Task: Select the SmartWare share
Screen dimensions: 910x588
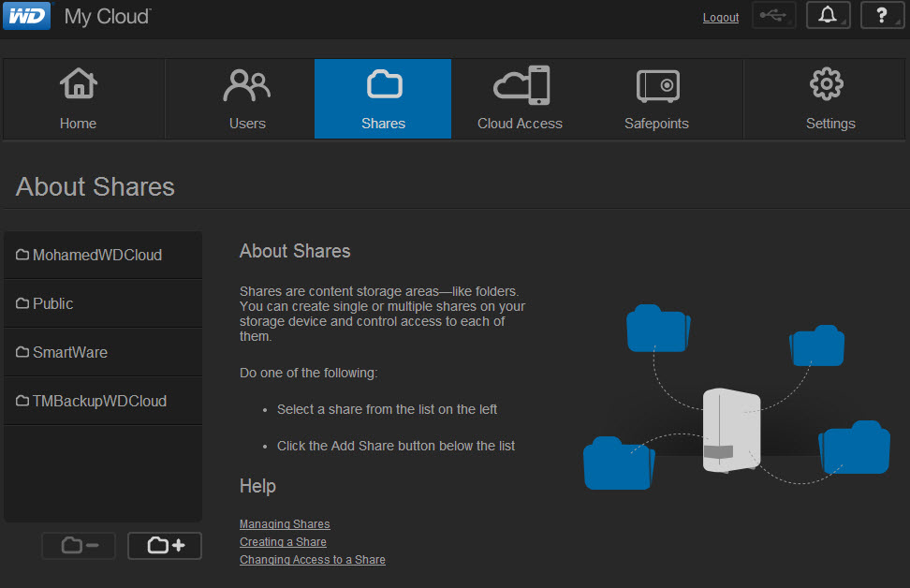Action: pyautogui.click(x=103, y=352)
